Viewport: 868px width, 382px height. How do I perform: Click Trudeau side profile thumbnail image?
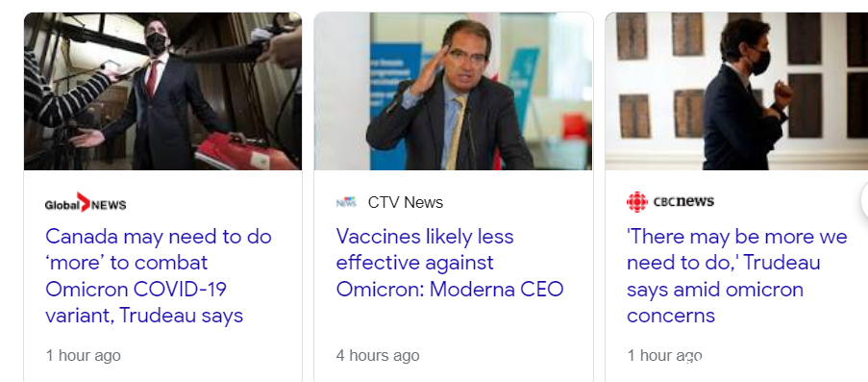click(736, 90)
